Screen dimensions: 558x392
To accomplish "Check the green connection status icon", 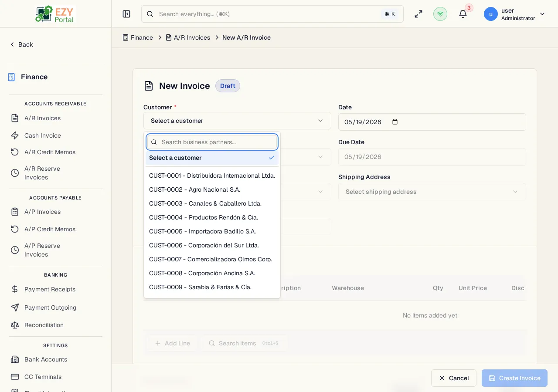I will click(440, 14).
